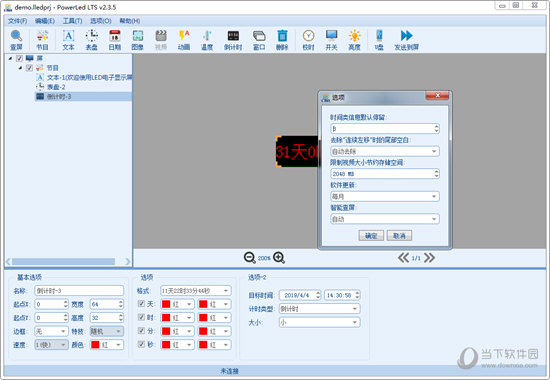Select the 表盘-2 item in the tree

(51, 87)
